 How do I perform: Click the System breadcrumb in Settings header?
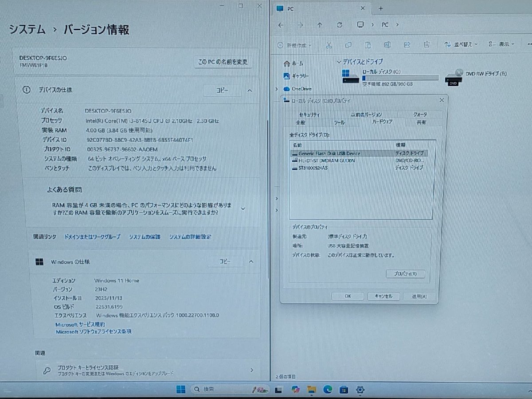tap(27, 30)
